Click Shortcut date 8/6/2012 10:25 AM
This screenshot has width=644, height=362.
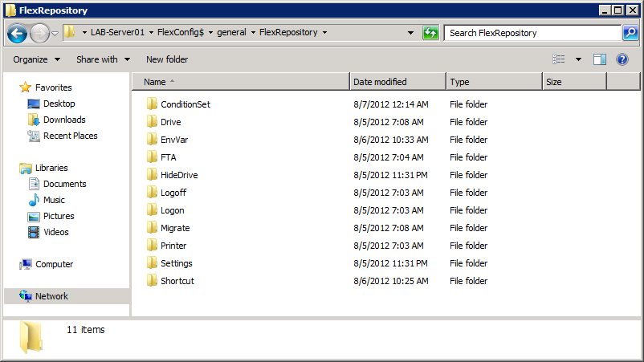(391, 281)
